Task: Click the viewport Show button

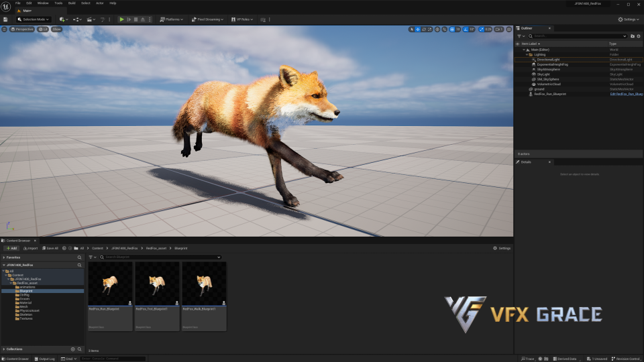Action: (x=56, y=29)
